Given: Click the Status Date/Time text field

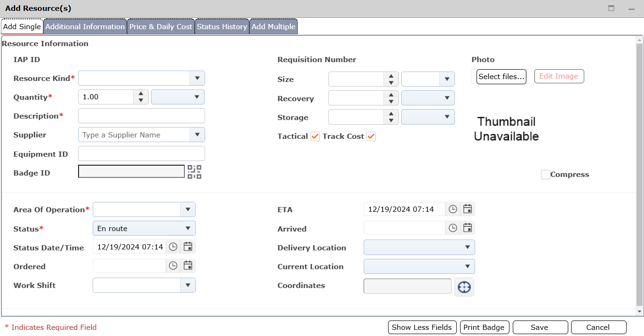Looking at the screenshot, I should pyautogui.click(x=129, y=247).
